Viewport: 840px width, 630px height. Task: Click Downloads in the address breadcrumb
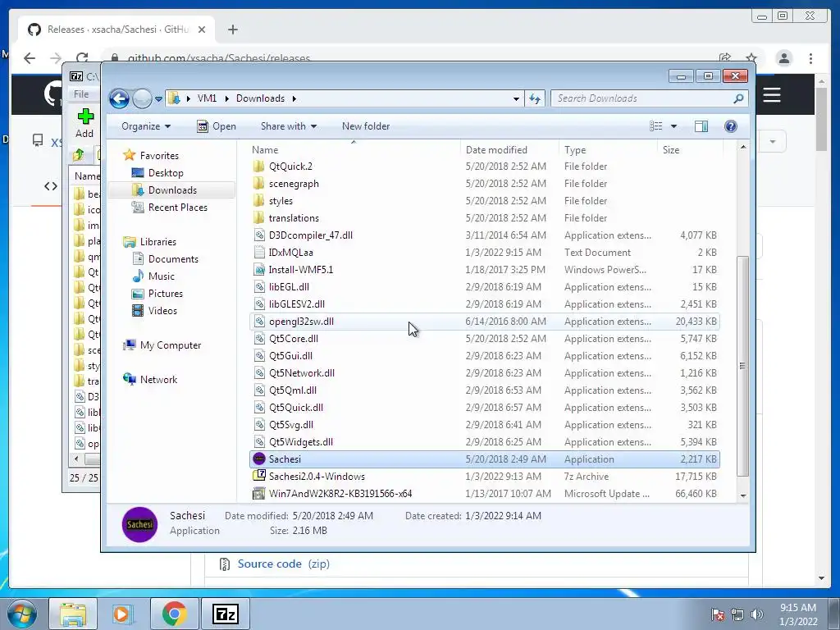point(260,98)
